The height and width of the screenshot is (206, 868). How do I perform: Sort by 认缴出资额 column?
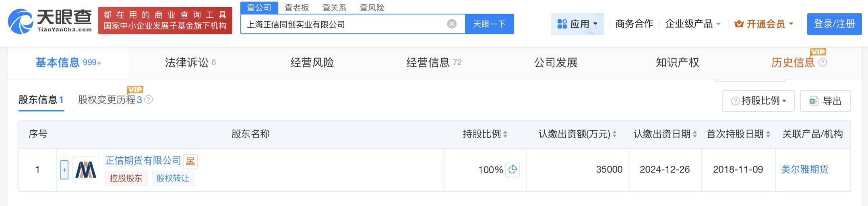[x=614, y=134]
